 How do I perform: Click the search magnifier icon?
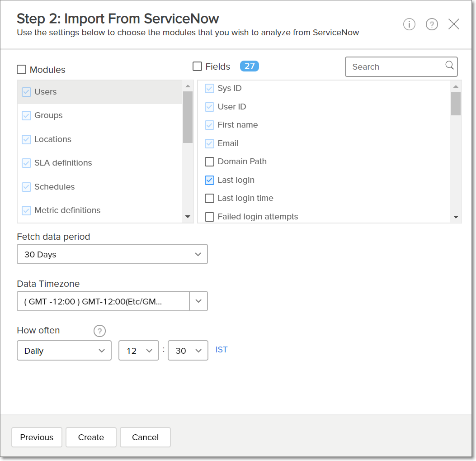coord(449,65)
